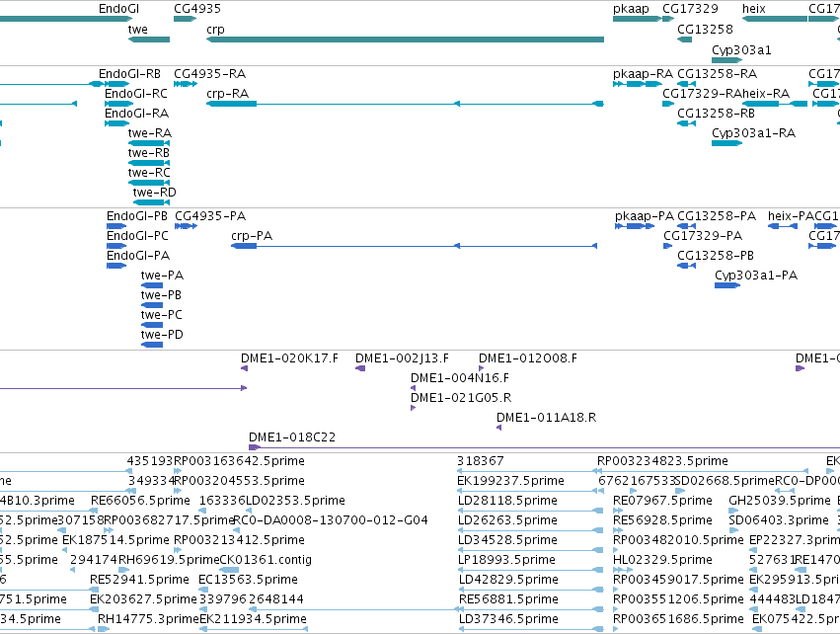Click EST RP003163642.5prime
This screenshot has width=840, height=634.
(x=240, y=461)
